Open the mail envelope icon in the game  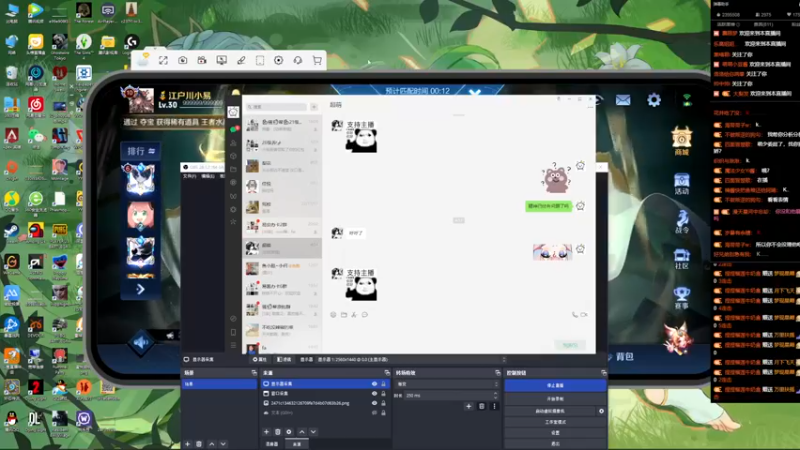pyautogui.click(x=623, y=100)
